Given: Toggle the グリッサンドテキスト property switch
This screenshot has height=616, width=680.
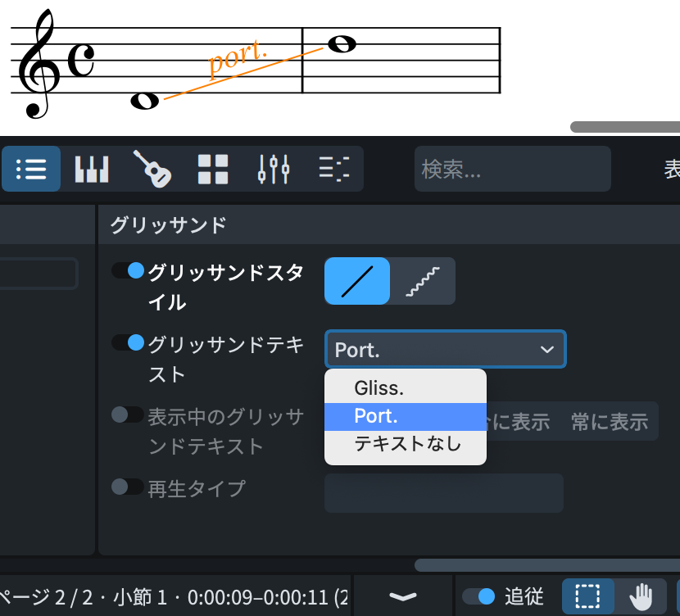Looking at the screenshot, I should click(128, 342).
